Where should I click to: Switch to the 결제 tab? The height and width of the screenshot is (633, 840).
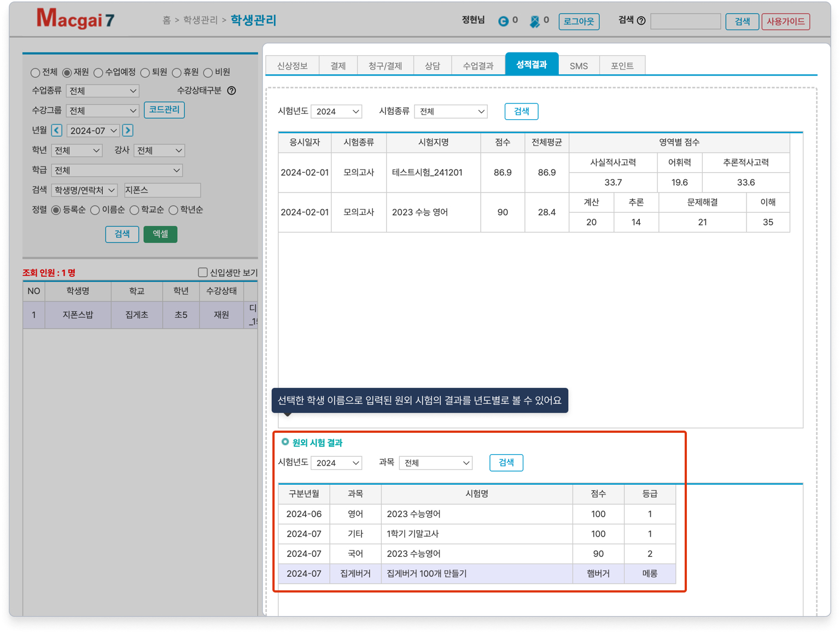(338, 66)
